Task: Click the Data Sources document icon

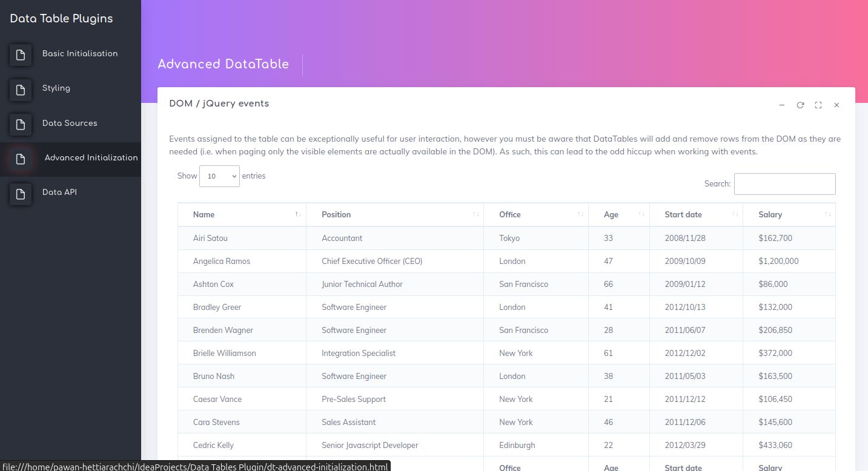Action: coord(21,125)
